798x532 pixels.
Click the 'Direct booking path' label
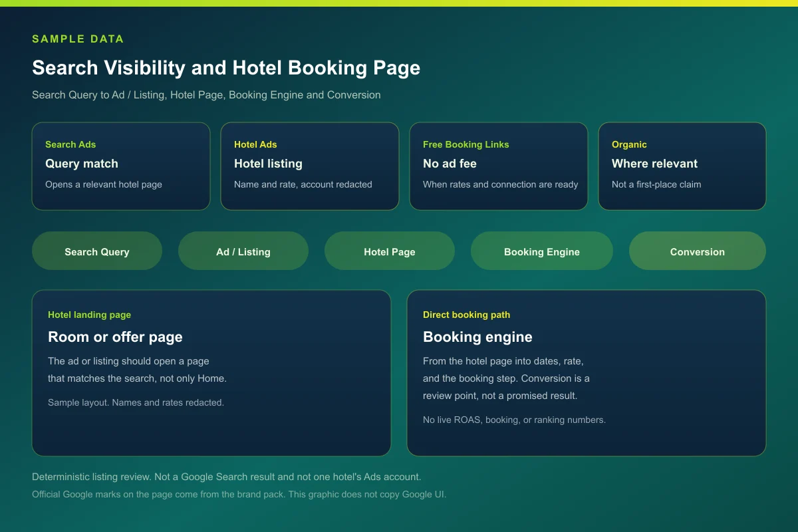tap(466, 315)
